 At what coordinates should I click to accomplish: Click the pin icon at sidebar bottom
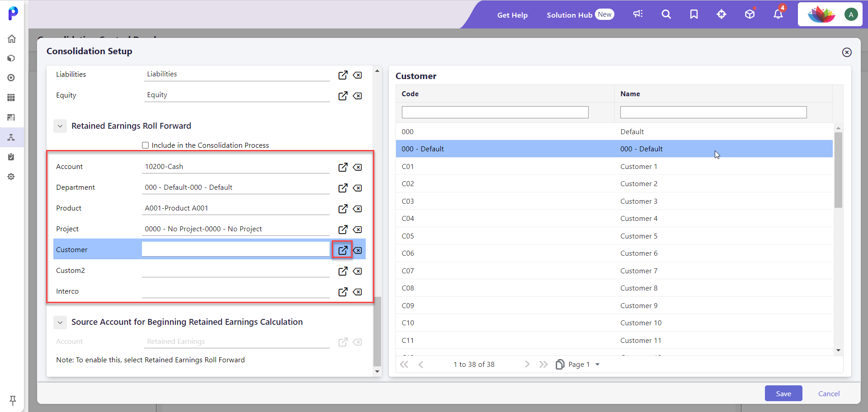pyautogui.click(x=13, y=400)
